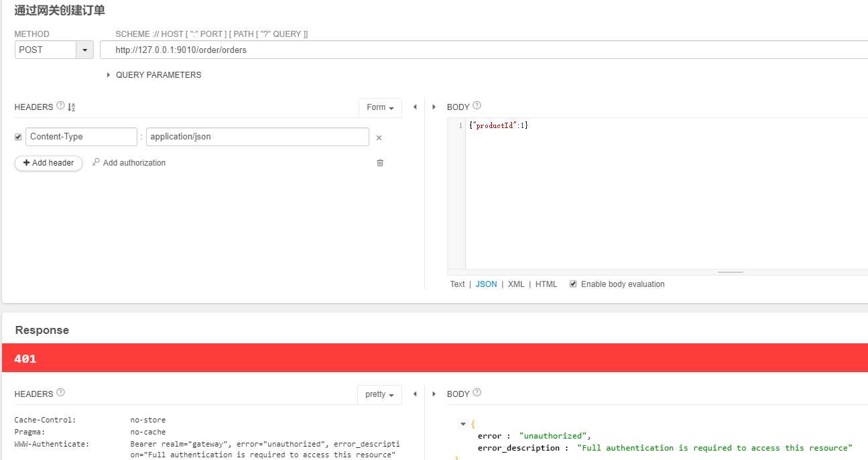Click the error_description message value
868x460 pixels.
pos(715,448)
